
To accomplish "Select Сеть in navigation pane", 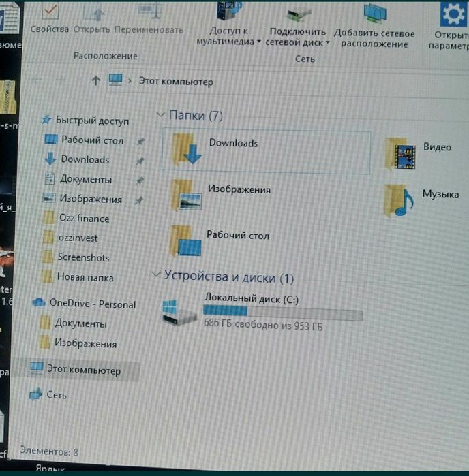I will 56,395.
